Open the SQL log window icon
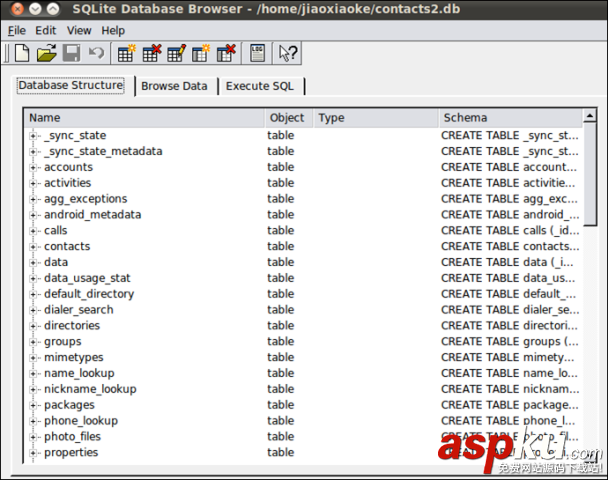The image size is (608, 480). click(x=257, y=53)
